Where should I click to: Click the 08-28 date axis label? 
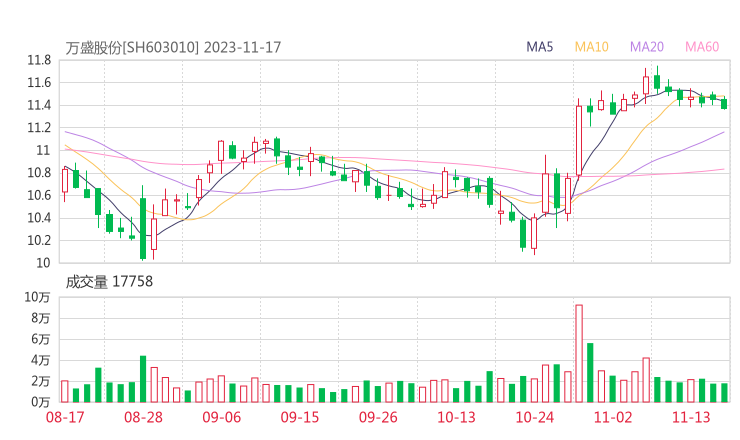coord(143,417)
